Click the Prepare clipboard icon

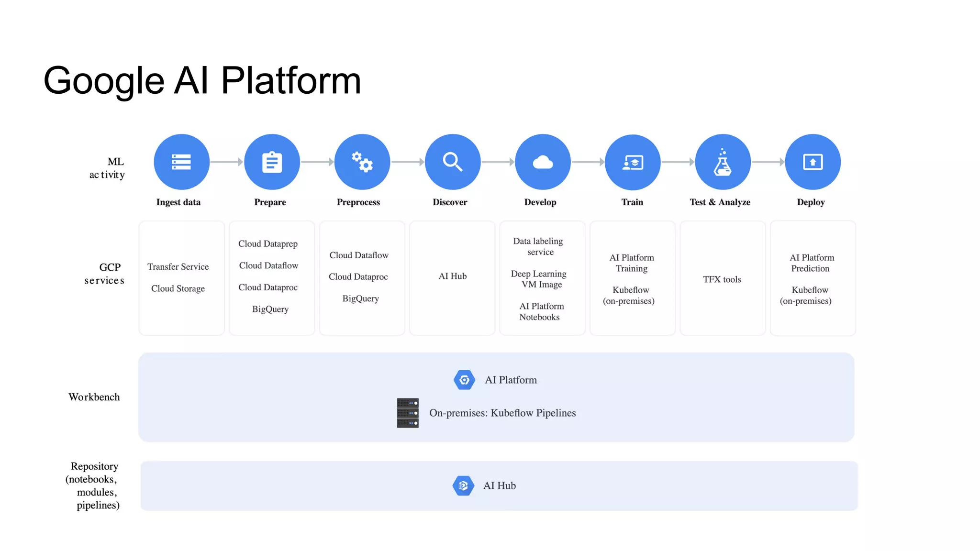coord(272,162)
